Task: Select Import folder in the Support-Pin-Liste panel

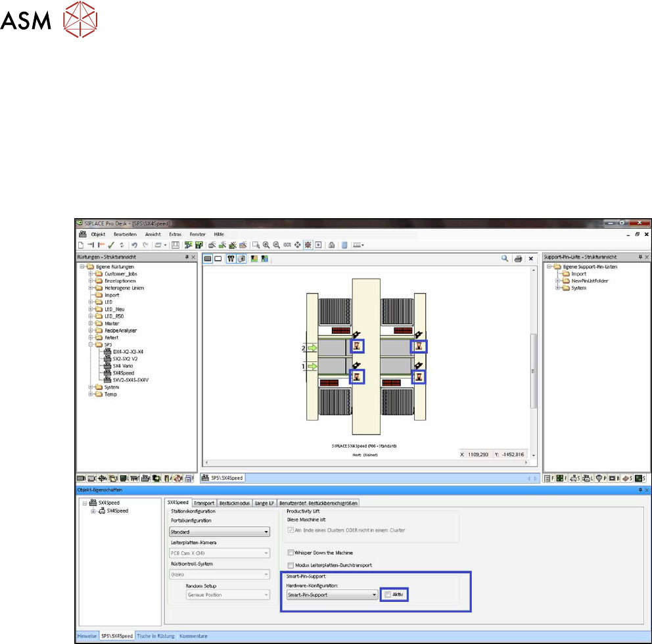Action: (579, 273)
